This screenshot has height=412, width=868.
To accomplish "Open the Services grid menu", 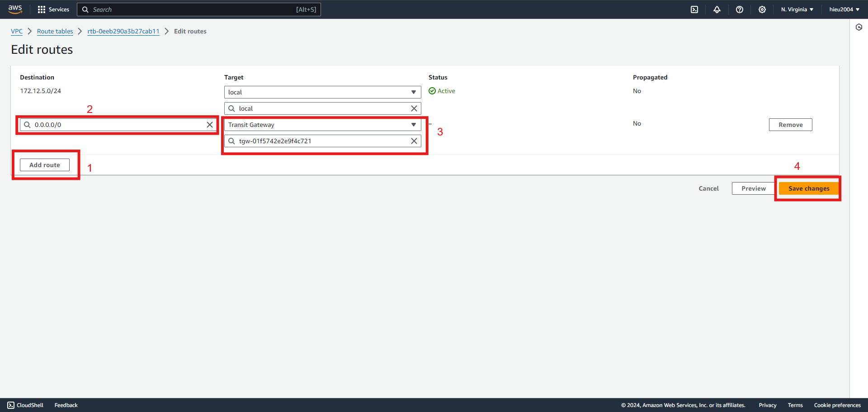I will pyautogui.click(x=53, y=9).
